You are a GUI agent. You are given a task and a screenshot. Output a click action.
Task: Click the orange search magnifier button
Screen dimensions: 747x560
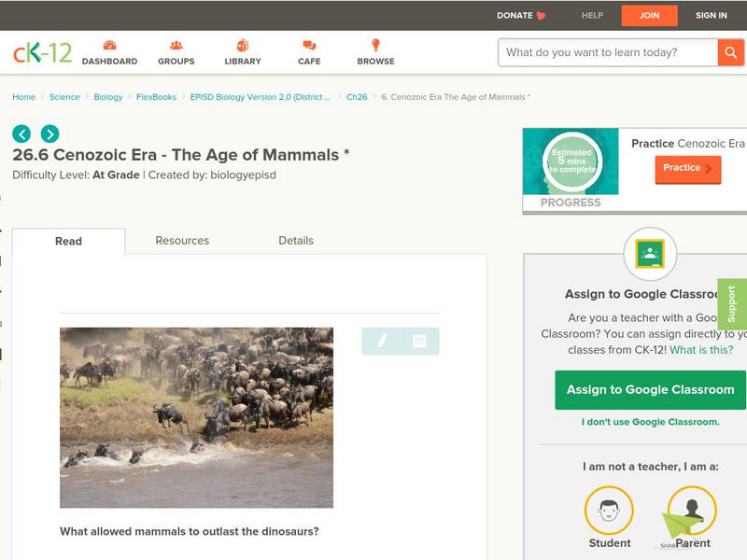click(x=730, y=52)
